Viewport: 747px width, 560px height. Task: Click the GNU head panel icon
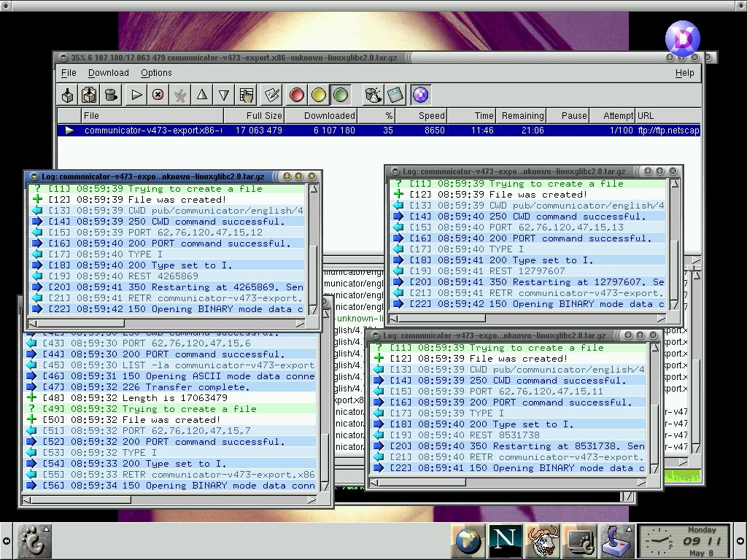click(x=542, y=540)
